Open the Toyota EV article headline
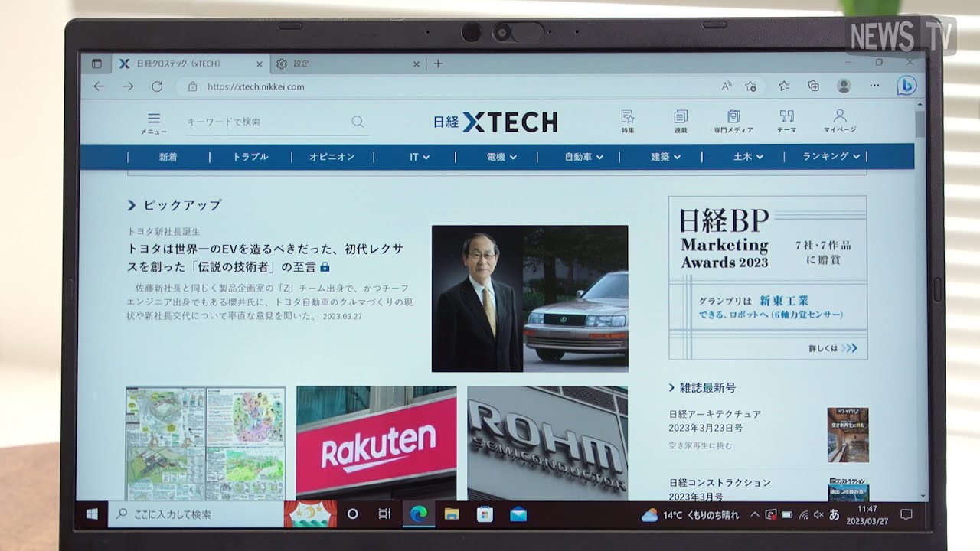The image size is (980, 551). [266, 258]
